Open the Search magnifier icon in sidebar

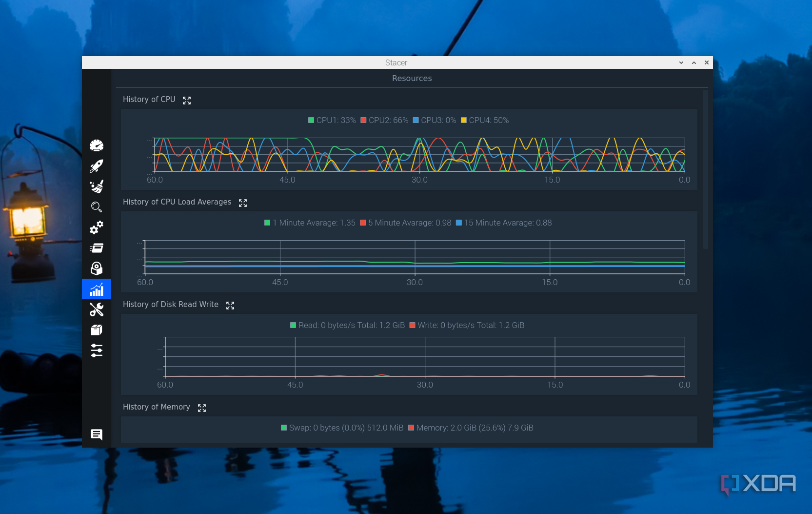pyautogui.click(x=97, y=207)
